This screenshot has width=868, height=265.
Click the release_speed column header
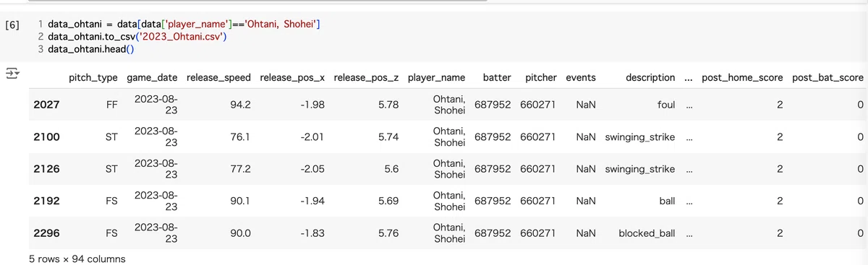218,77
